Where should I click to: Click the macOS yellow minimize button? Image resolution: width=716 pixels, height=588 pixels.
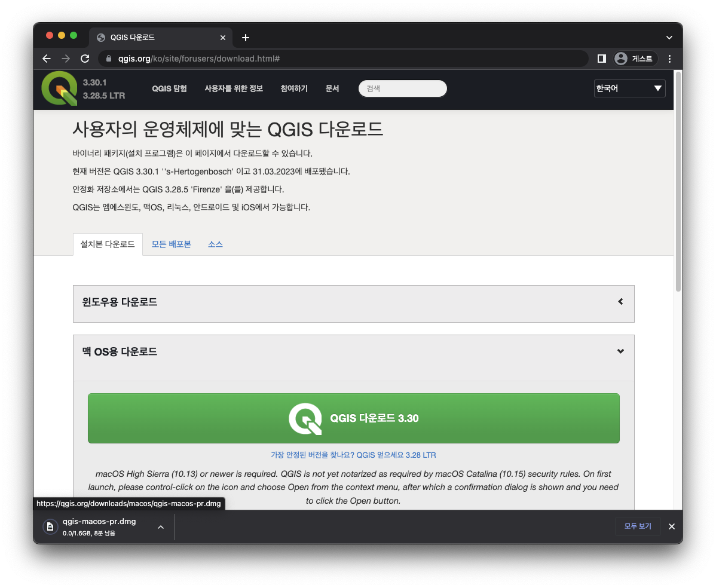[62, 36]
